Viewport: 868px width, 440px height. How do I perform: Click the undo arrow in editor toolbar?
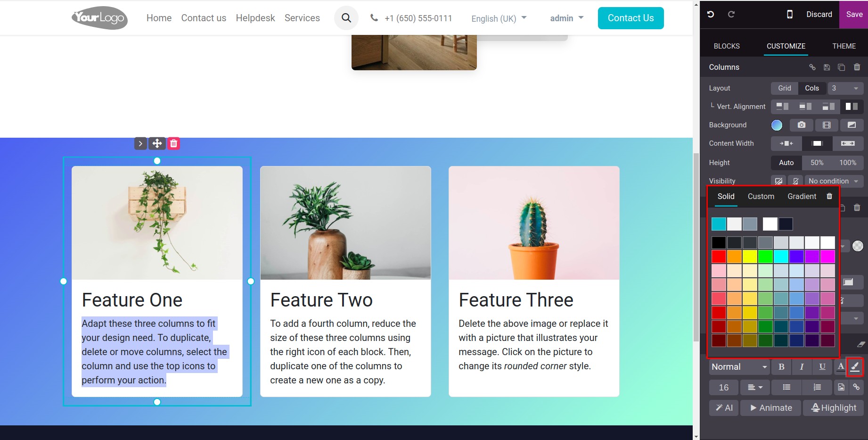(711, 14)
